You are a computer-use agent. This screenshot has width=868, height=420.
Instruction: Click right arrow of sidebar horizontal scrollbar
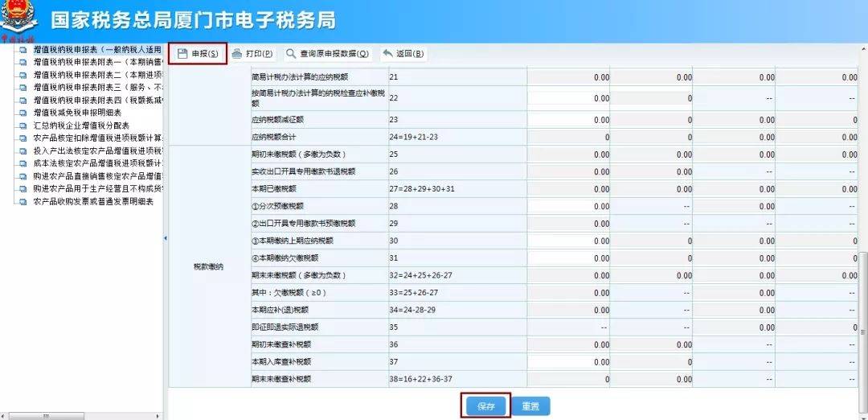[x=158, y=416]
